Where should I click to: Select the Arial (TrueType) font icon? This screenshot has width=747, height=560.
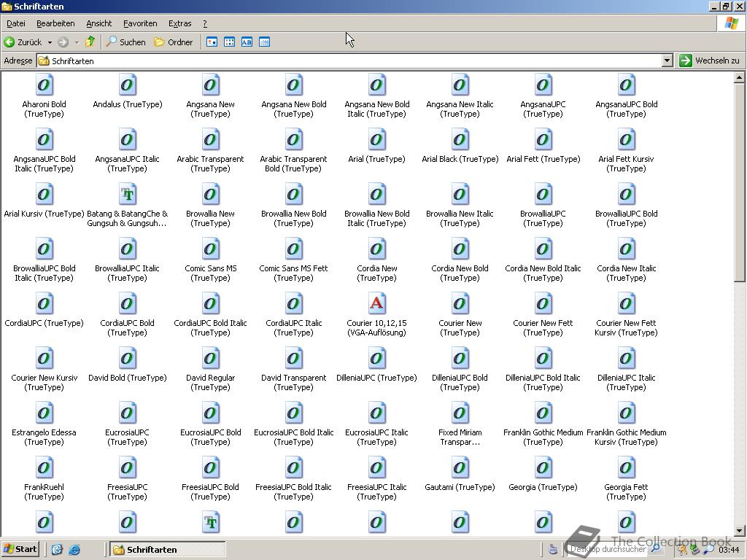pos(376,141)
